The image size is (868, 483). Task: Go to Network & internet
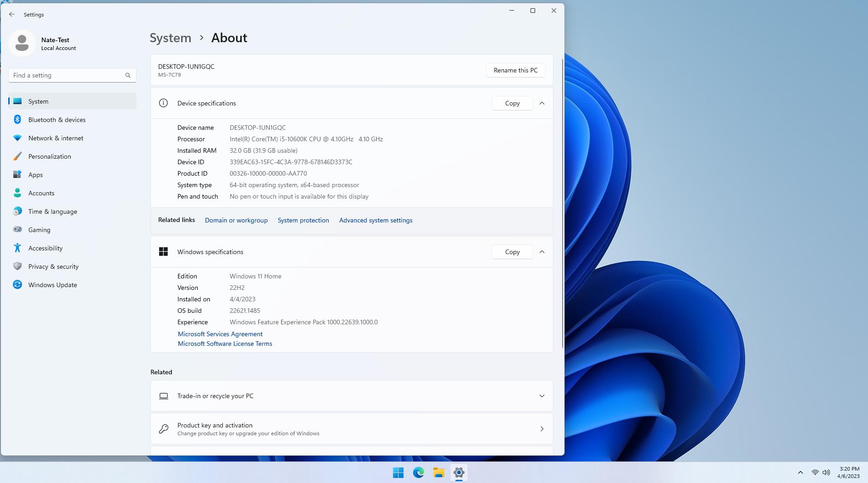coord(72,138)
